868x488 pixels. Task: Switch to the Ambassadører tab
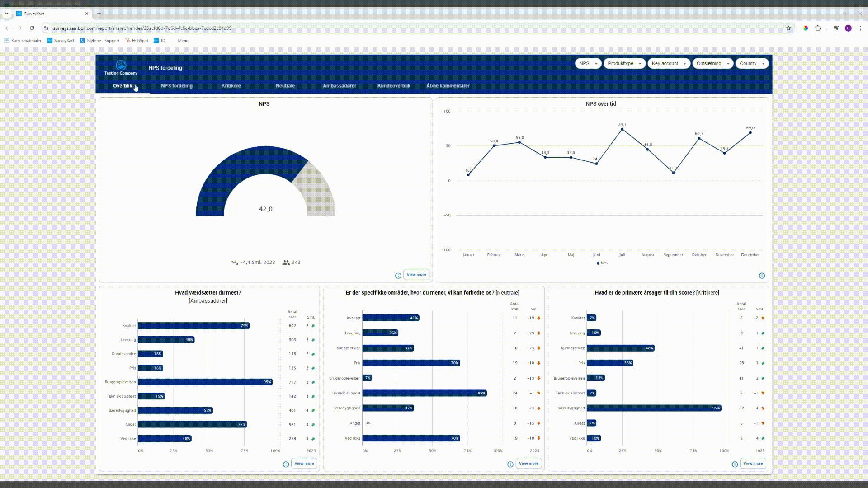(340, 86)
